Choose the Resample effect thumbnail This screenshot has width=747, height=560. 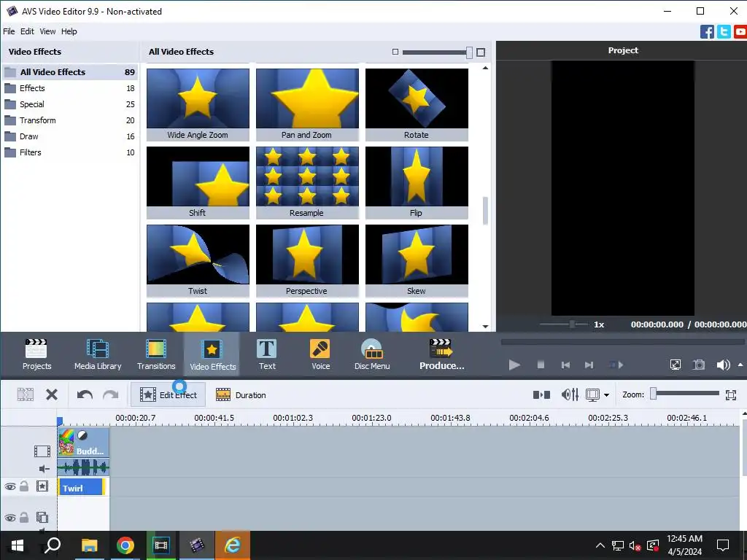pyautogui.click(x=307, y=182)
